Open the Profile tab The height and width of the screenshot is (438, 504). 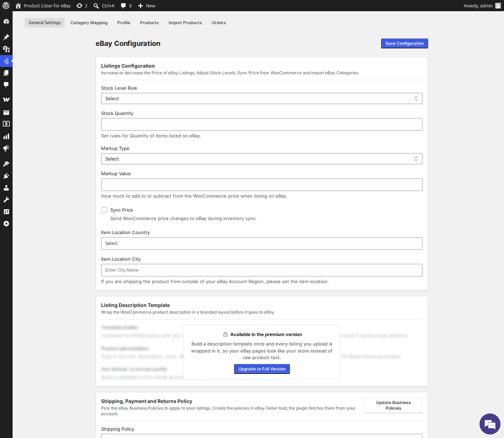tap(124, 23)
